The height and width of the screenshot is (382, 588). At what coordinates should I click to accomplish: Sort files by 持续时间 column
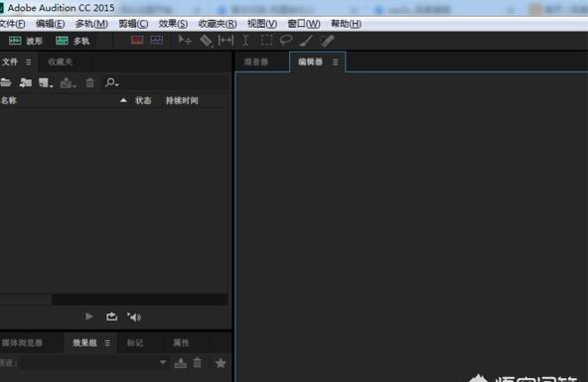point(182,100)
